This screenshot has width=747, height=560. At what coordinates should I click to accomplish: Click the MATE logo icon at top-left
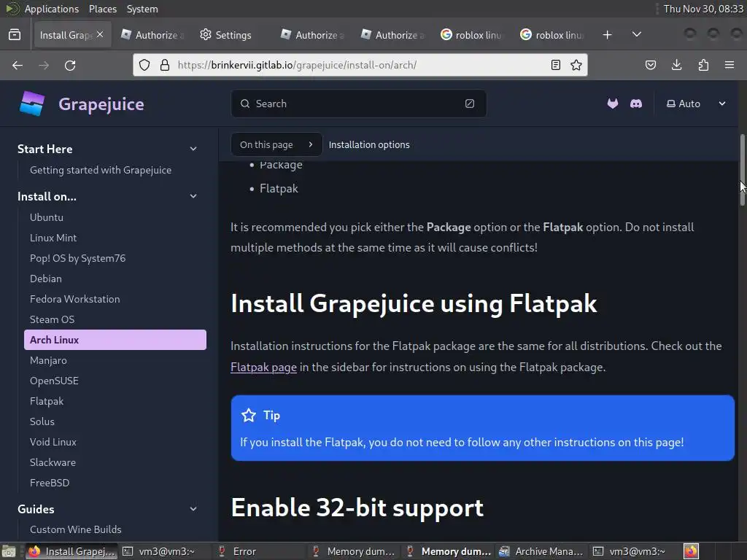tap(12, 9)
